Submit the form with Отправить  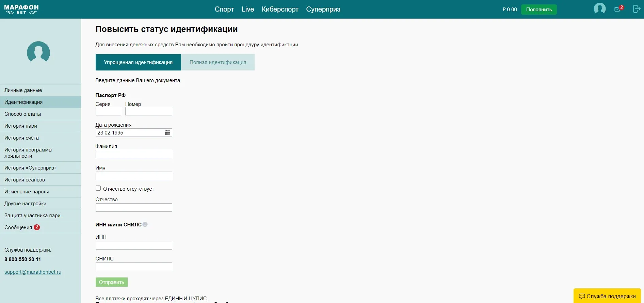click(111, 282)
